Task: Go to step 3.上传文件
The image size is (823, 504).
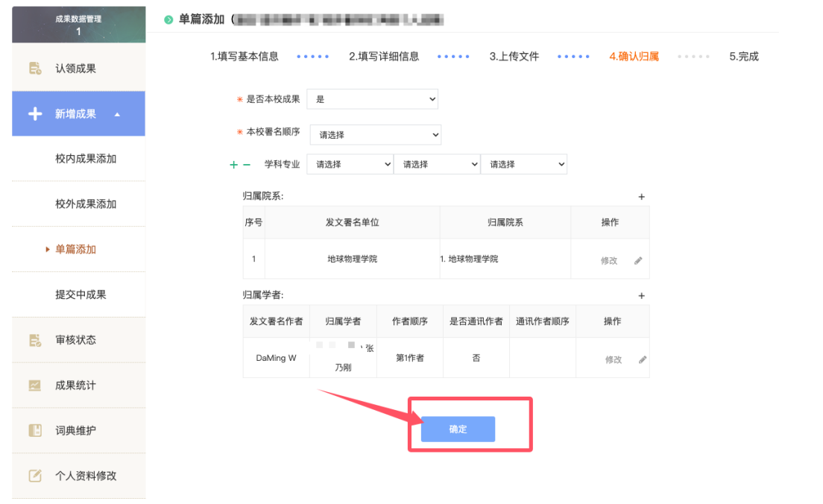Action: 514,56
